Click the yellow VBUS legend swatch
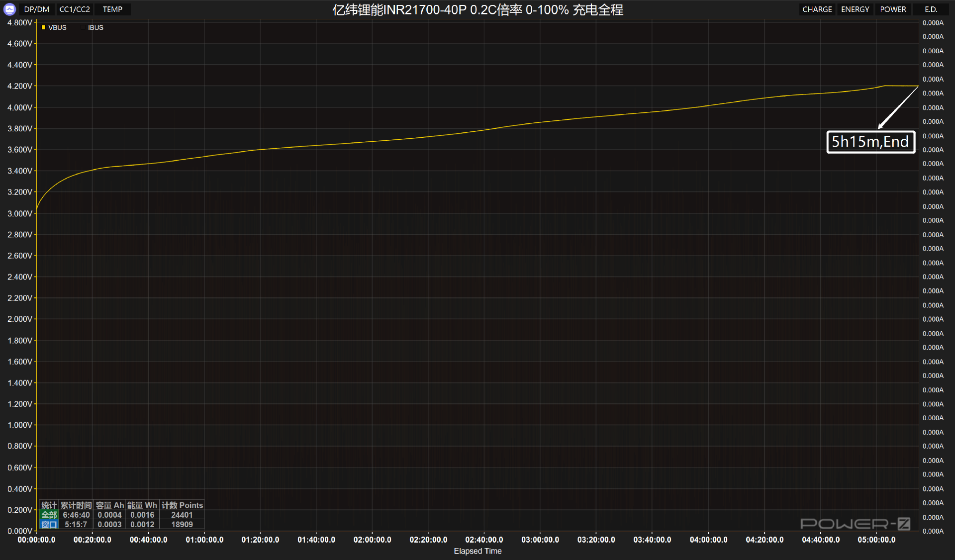This screenshot has width=955, height=560. click(44, 27)
